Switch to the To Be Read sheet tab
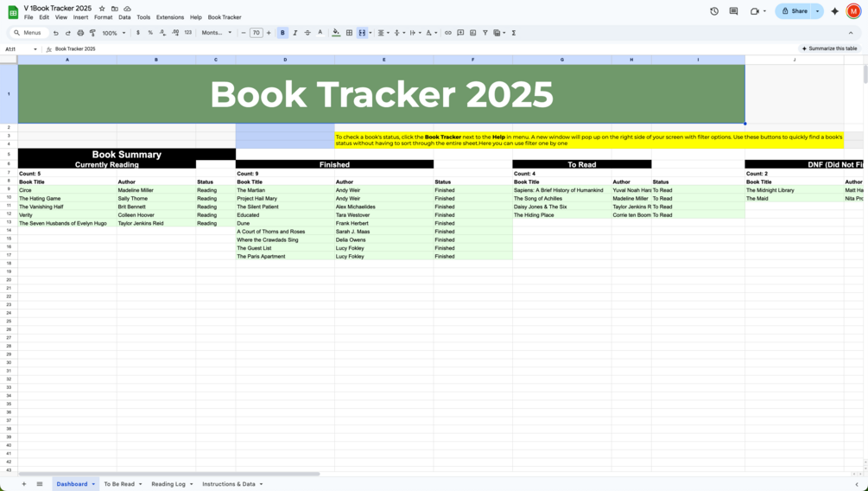 [x=119, y=484]
